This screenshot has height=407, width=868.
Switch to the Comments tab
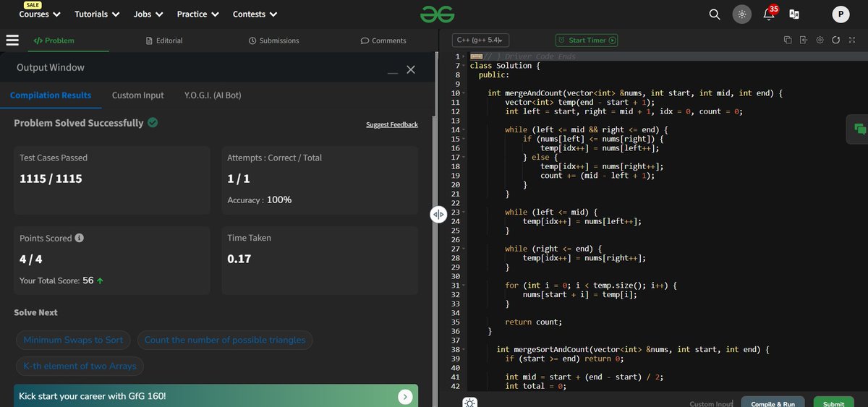point(383,40)
